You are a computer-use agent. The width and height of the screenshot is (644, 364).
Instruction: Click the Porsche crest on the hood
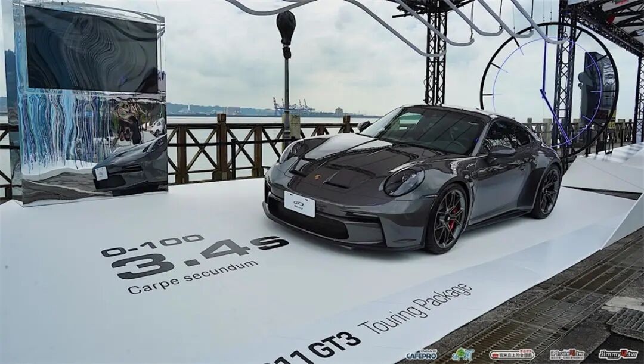pyautogui.click(x=318, y=177)
